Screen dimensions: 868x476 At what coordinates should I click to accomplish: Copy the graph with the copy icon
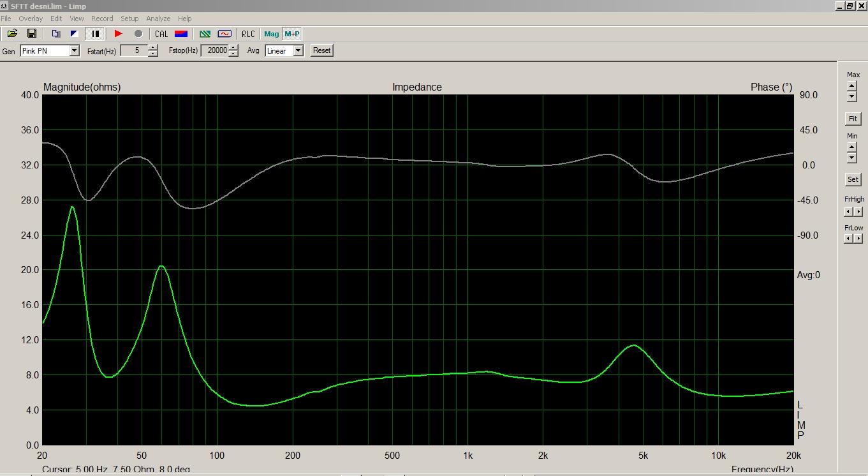tap(56, 34)
